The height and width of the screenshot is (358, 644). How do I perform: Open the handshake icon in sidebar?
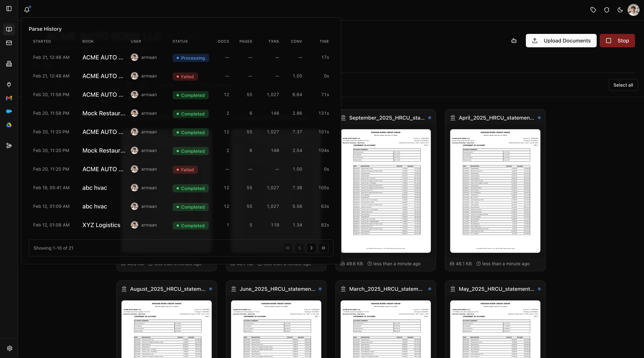coord(9,145)
